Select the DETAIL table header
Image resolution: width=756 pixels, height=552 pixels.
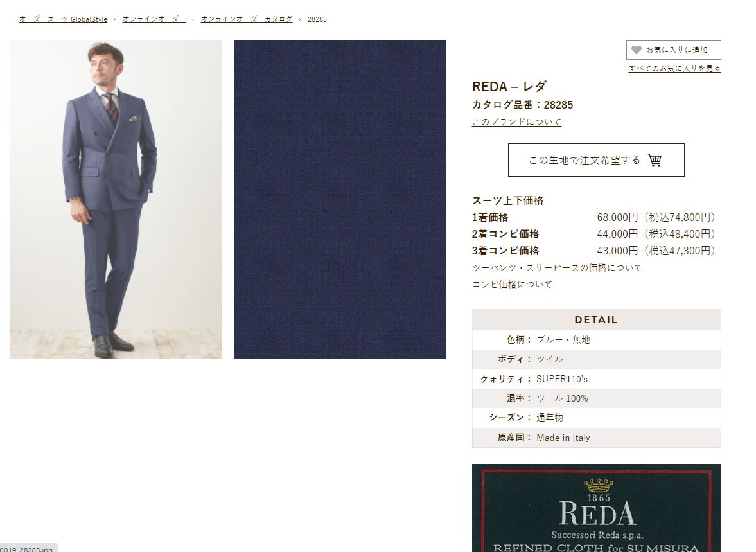pos(597,320)
